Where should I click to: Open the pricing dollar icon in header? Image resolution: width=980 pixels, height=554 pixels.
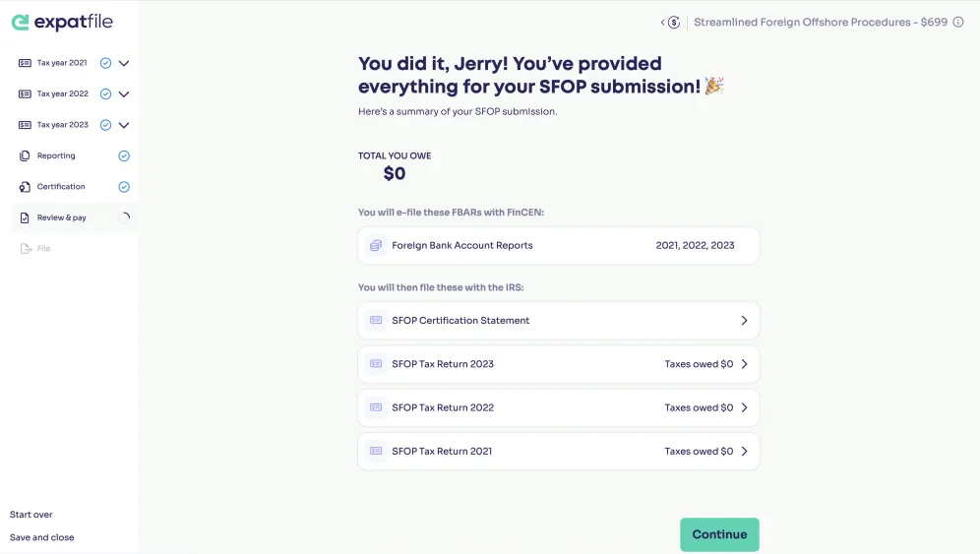673,23
